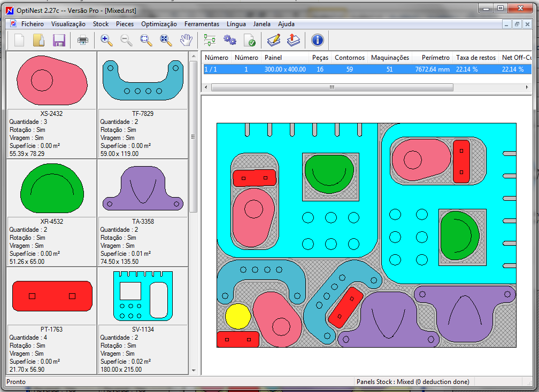Click the zoom-to-window selection magnifier

pos(146,40)
